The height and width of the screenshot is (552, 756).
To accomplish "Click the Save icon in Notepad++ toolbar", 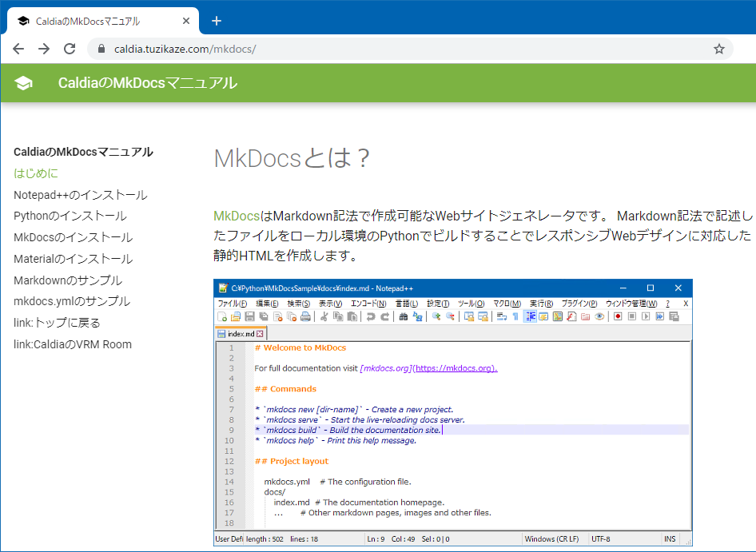I will pos(249,316).
